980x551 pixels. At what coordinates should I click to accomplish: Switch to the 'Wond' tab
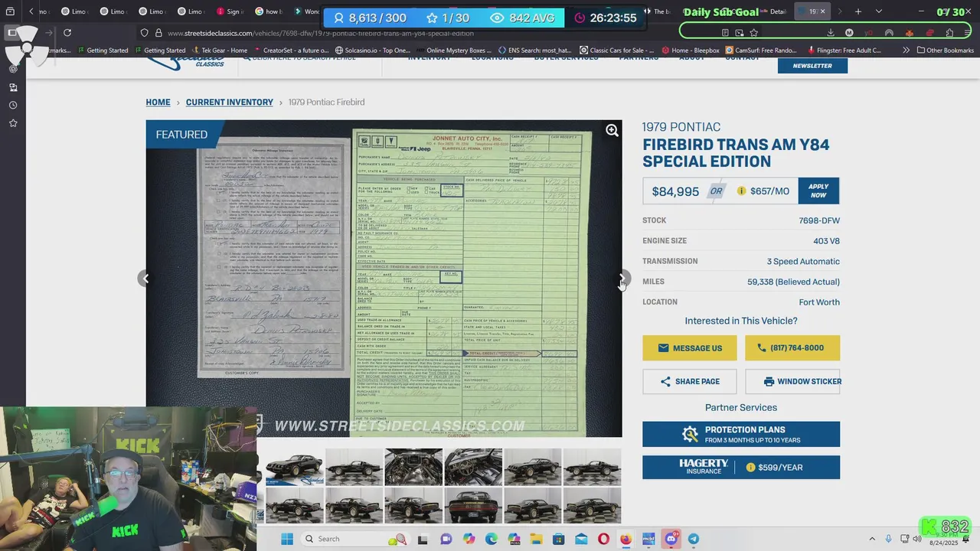[306, 11]
